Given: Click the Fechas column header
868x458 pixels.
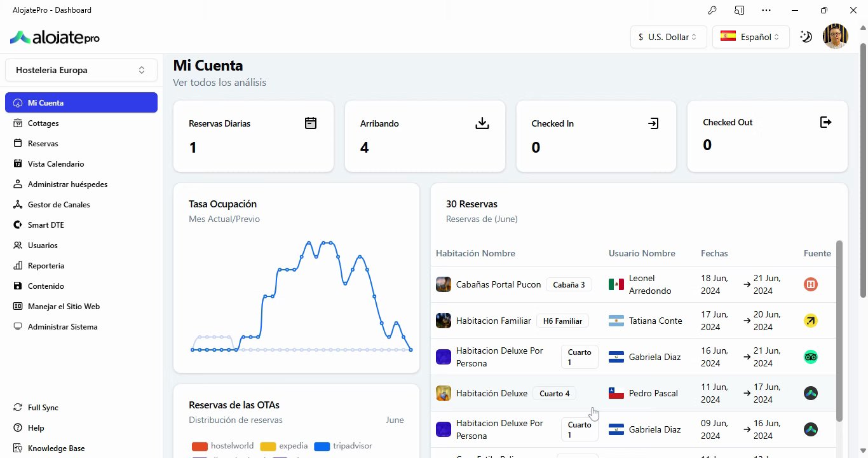Looking at the screenshot, I should (x=714, y=253).
